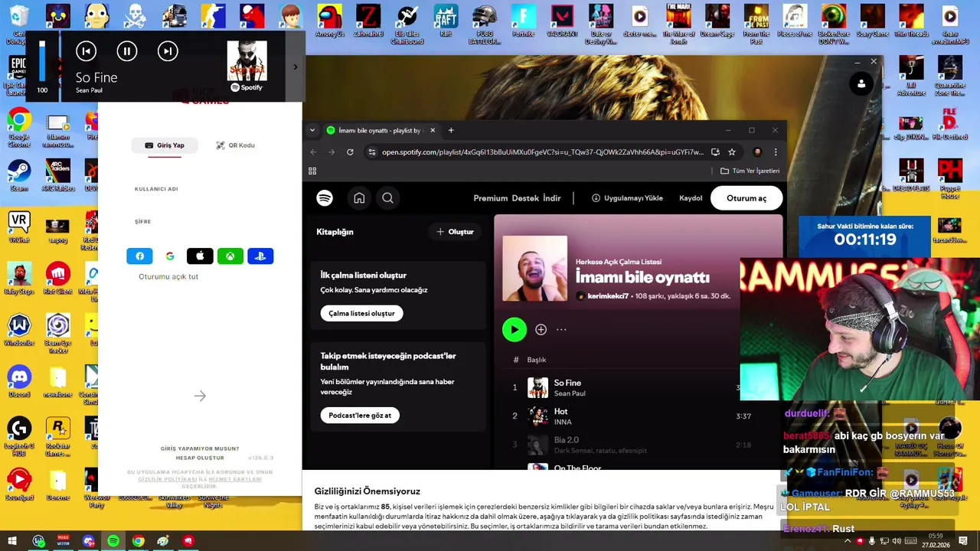This screenshot has width=980, height=551.
Task: Open Tüm Yer İşaretleri bookmarks folder
Action: pyautogui.click(x=750, y=171)
